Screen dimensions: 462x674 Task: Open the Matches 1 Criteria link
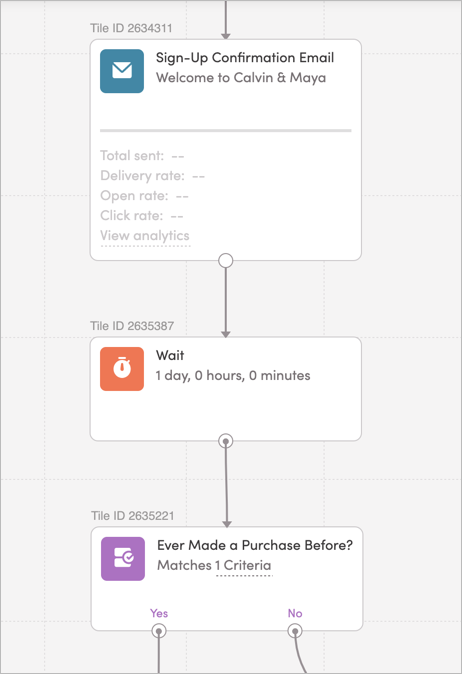214,565
